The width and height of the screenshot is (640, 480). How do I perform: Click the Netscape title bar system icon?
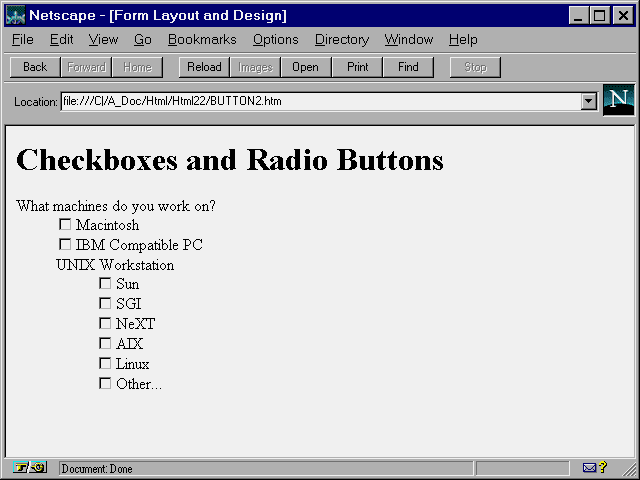[x=15, y=15]
